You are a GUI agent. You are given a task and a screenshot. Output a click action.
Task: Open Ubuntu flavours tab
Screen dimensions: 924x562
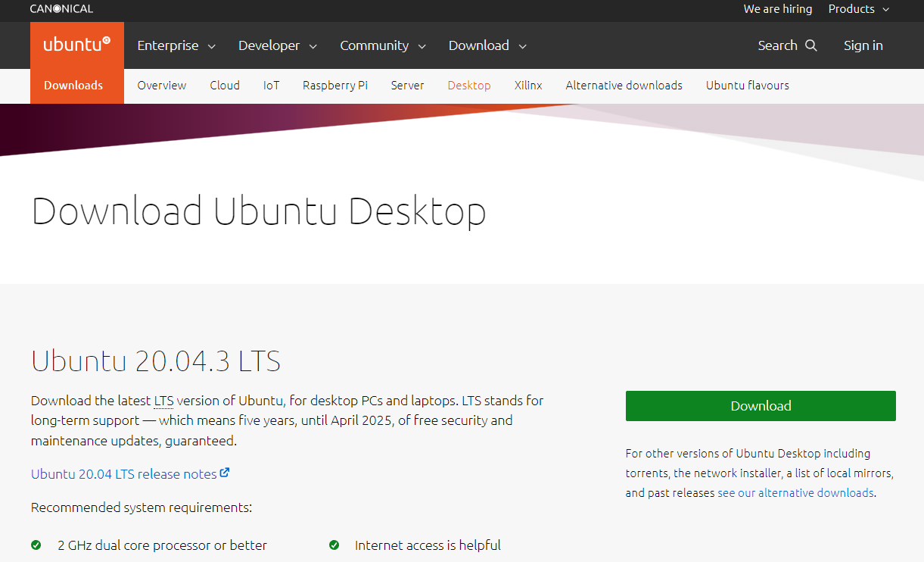click(748, 86)
